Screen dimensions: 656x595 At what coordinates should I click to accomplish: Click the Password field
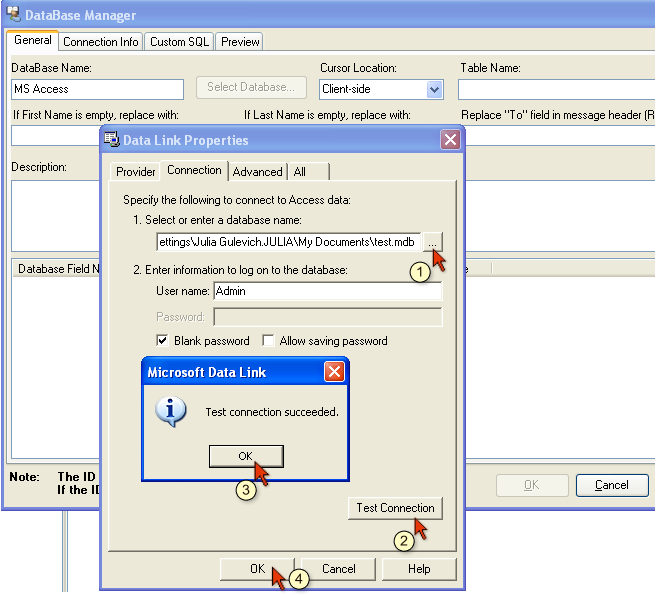point(328,317)
